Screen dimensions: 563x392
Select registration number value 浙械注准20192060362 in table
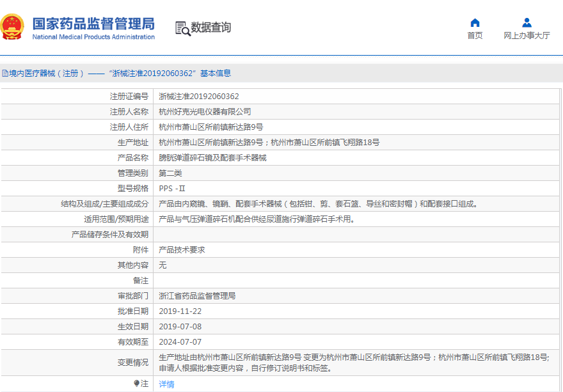coord(199,97)
